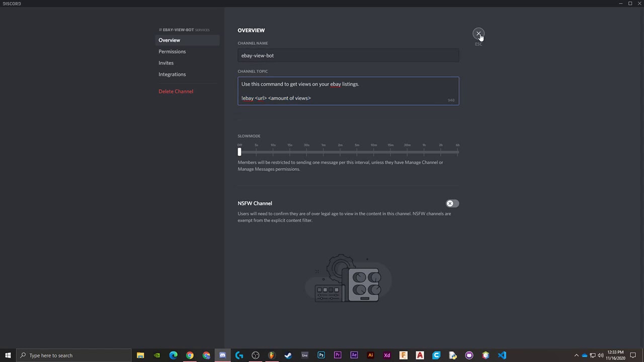Open FL Studio from the taskbar

pos(272,355)
